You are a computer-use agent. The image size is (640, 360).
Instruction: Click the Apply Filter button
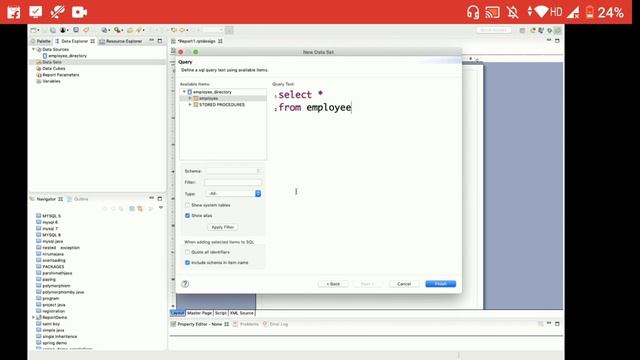coord(223,227)
